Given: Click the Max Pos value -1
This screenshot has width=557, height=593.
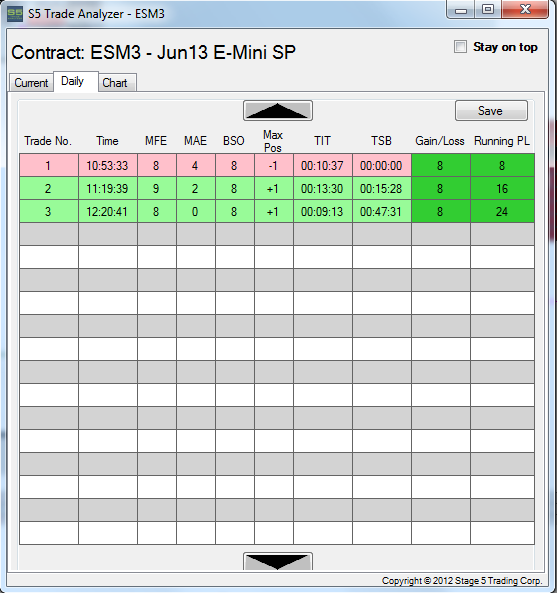Looking at the screenshot, I should (273, 165).
